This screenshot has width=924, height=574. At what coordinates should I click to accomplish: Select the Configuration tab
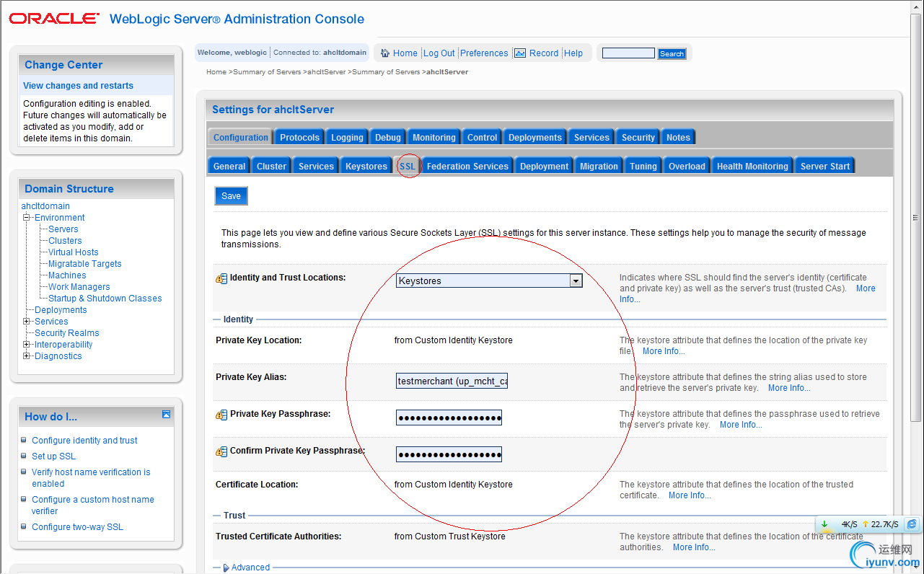(x=241, y=138)
